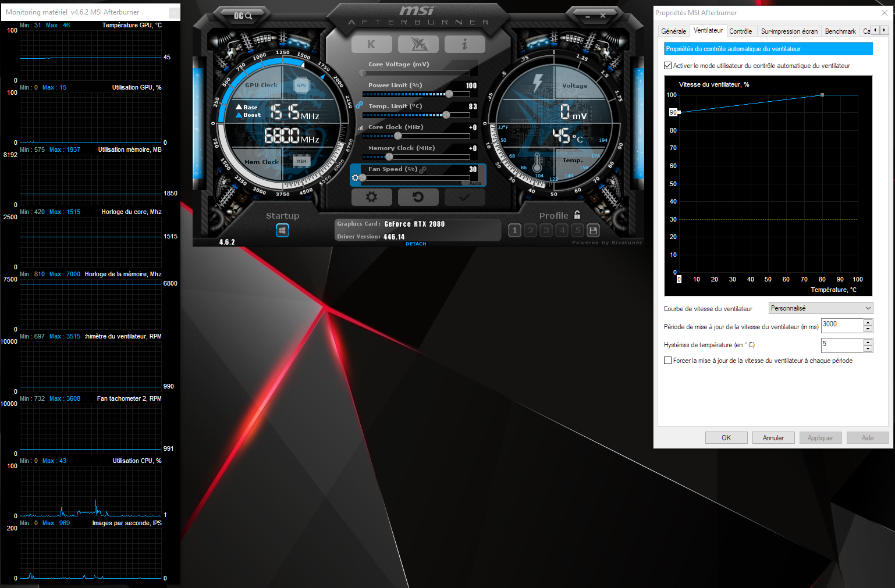Image resolution: width=895 pixels, height=588 pixels.
Task: Open the Courbe de vitesse Personnalisé dropdown
Action: (821, 308)
